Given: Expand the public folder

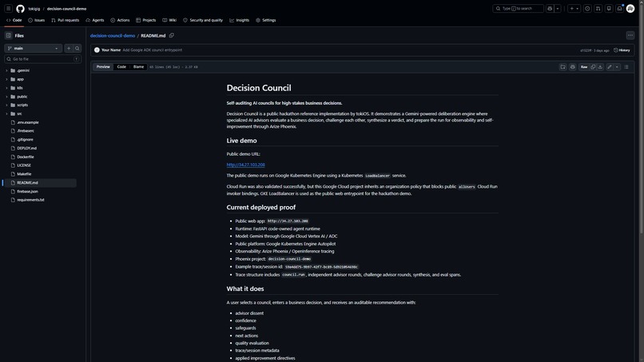Looking at the screenshot, I should [6, 97].
